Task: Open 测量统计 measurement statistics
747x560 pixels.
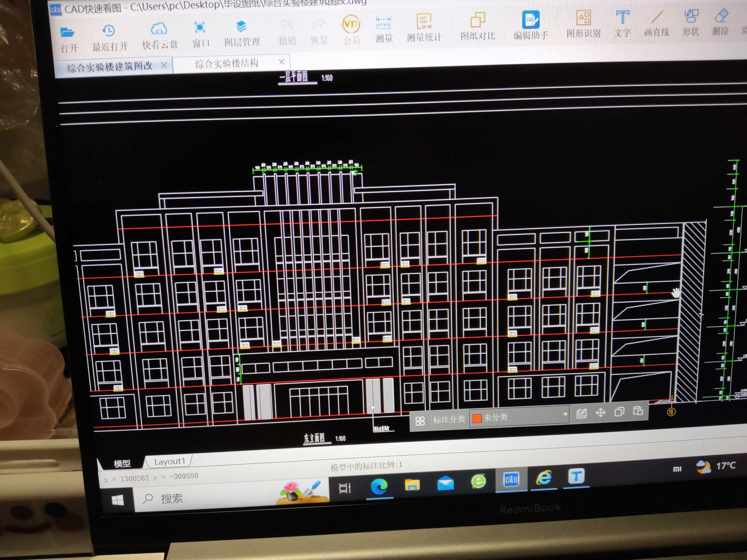Action: pyautogui.click(x=424, y=27)
